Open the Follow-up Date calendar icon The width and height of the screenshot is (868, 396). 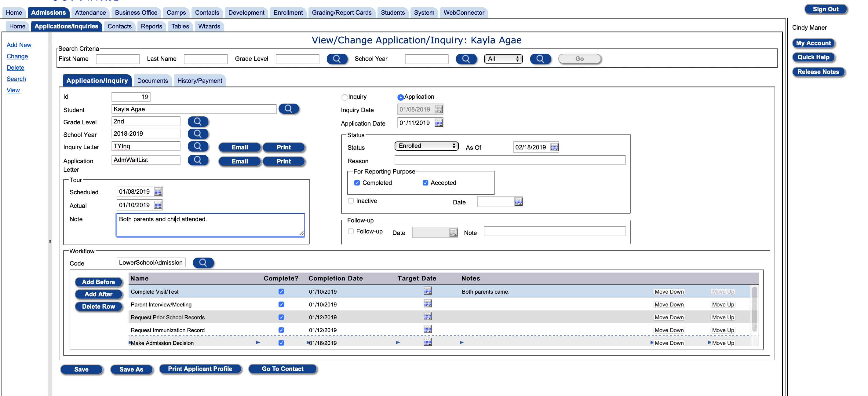click(453, 232)
